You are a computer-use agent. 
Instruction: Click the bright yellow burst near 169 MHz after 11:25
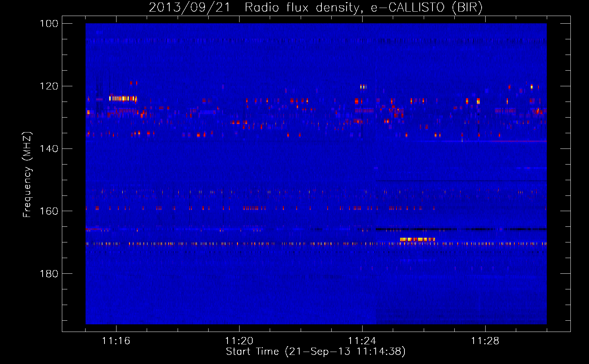[417, 239]
